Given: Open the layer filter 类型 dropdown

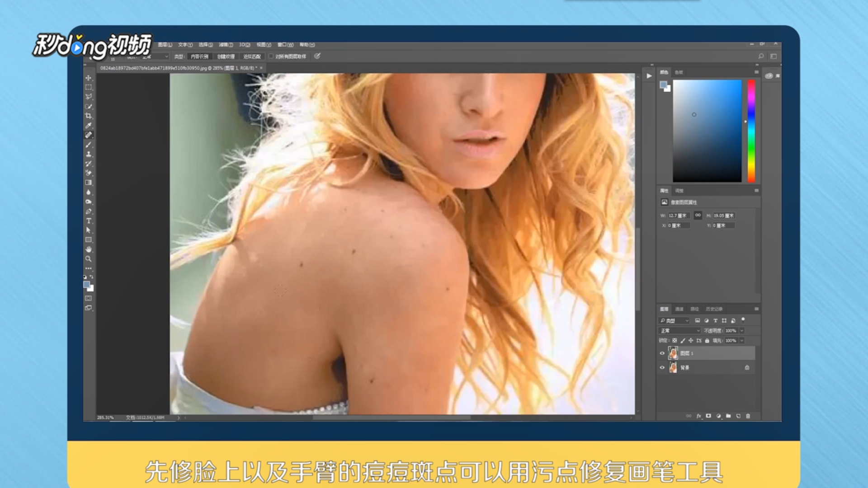Looking at the screenshot, I should tap(674, 321).
